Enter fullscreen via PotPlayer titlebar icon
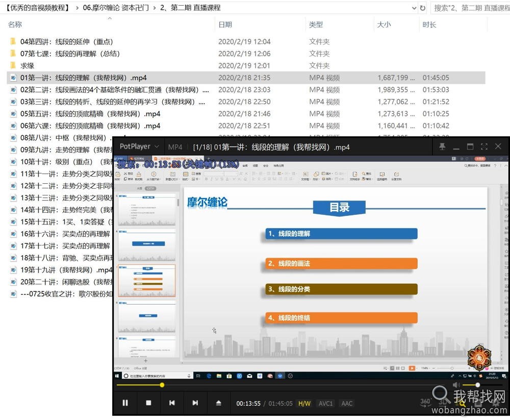Image resolution: width=510 pixels, height=420 pixels. pyautogui.click(x=484, y=146)
